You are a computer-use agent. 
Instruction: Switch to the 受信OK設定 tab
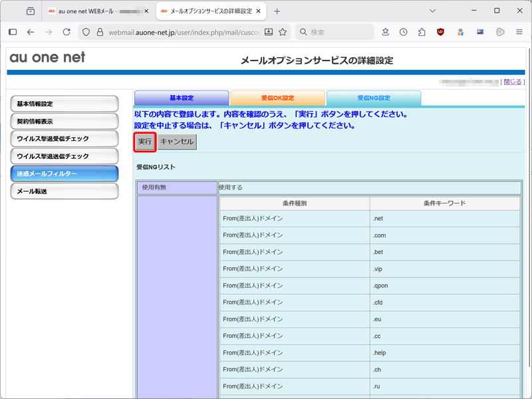coord(277,98)
